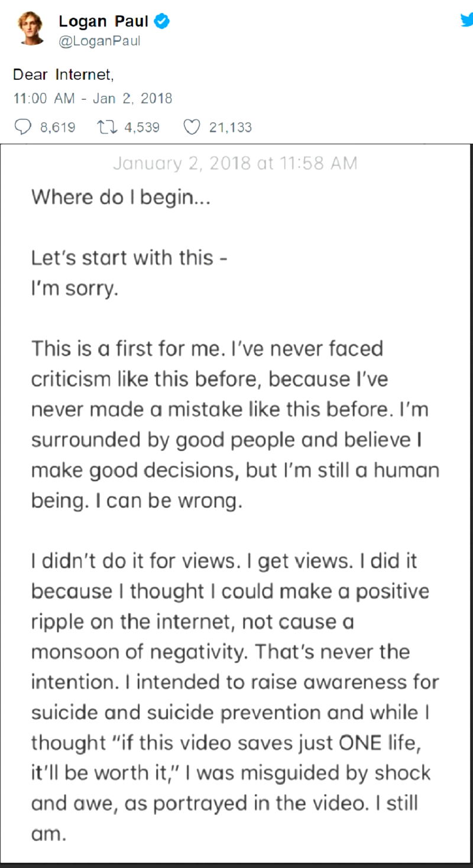Click the 8,619 replies count
Viewport: 473px width, 868px height.
pos(57,127)
